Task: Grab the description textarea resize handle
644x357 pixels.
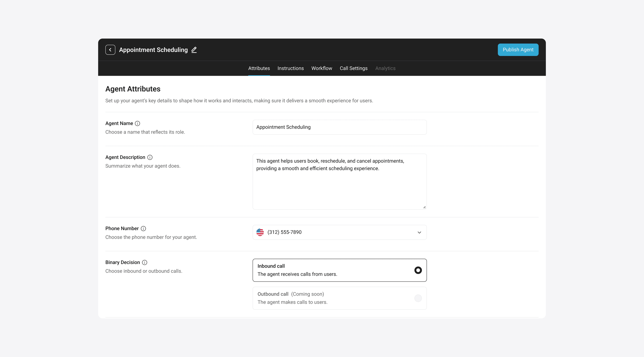Action: [425, 207]
